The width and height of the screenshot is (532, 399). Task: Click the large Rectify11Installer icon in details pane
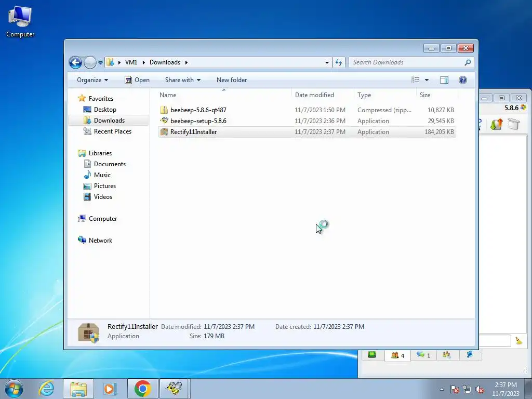[x=88, y=332]
